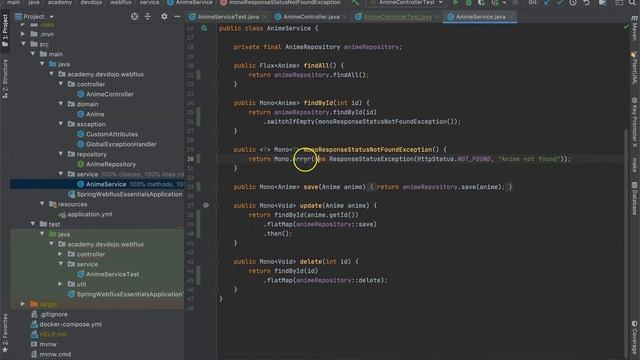Click the green inspection checkmark in editor corner
The image size is (640, 360).
626,27
